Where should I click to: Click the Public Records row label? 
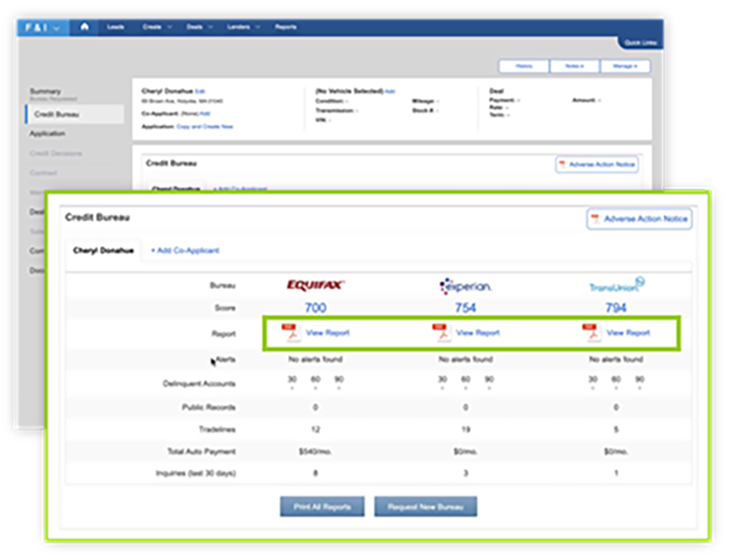pyautogui.click(x=209, y=408)
